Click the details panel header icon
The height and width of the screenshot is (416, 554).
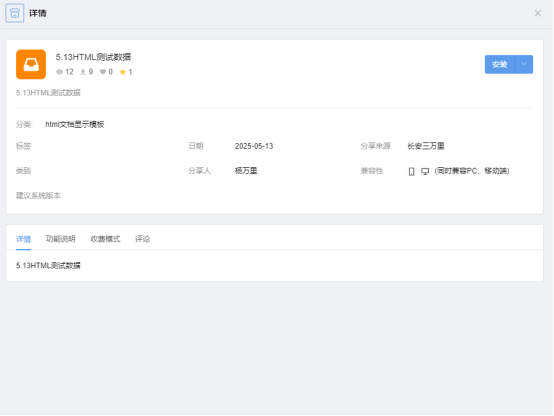coord(14,13)
